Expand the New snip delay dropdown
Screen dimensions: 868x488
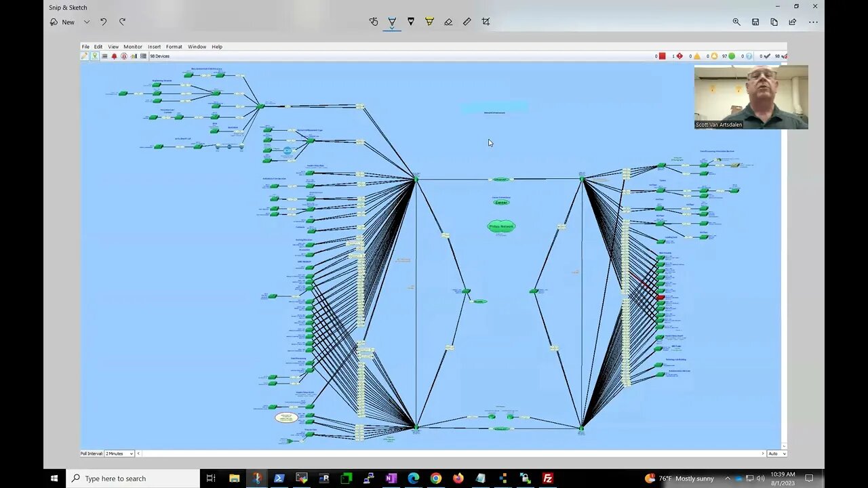tap(87, 22)
